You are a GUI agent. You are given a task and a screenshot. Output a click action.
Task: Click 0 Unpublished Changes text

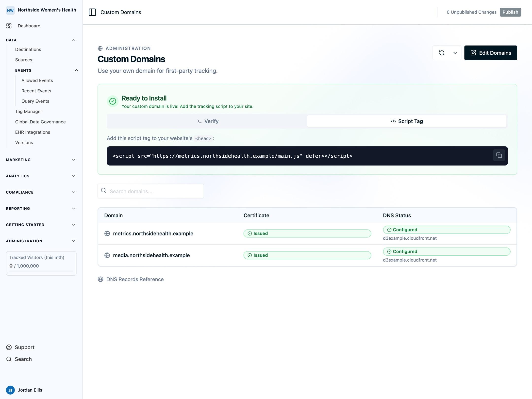click(471, 12)
